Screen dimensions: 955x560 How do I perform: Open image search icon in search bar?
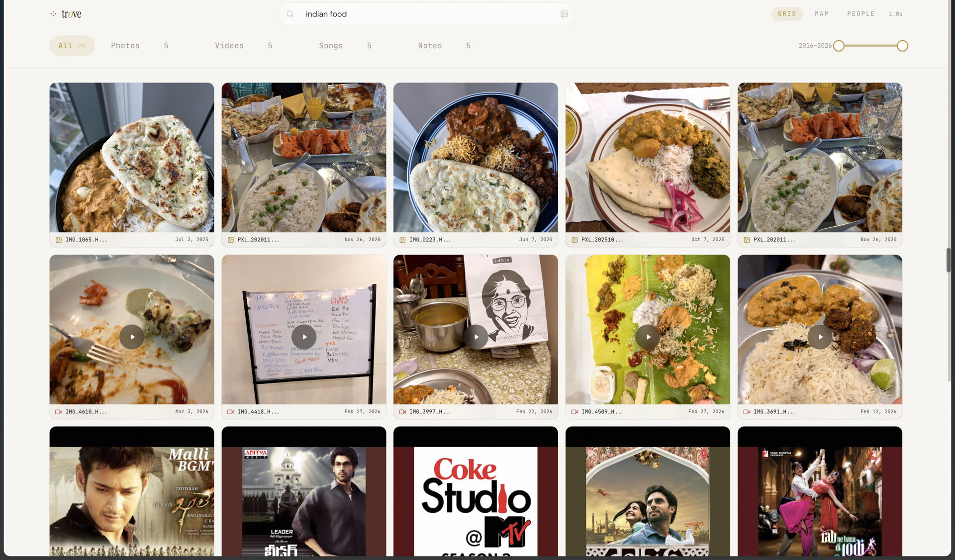(x=564, y=14)
